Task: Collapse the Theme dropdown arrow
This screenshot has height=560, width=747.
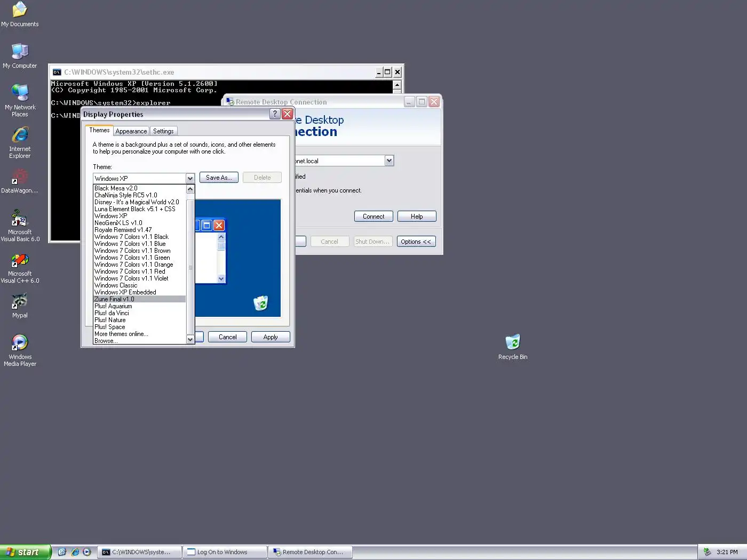Action: pyautogui.click(x=190, y=179)
